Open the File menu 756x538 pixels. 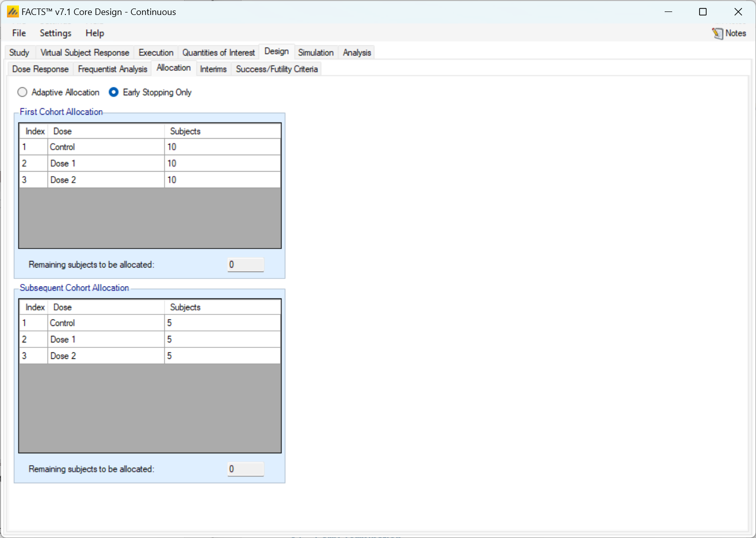[19, 33]
